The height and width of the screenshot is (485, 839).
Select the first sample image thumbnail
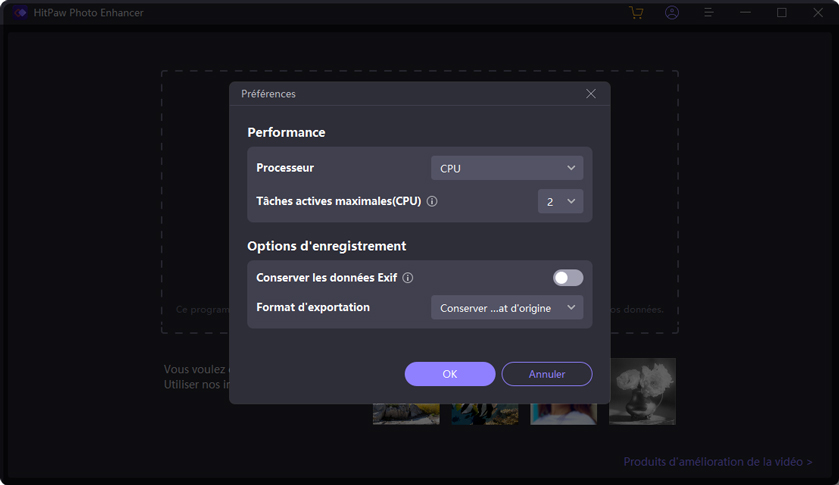406,414
